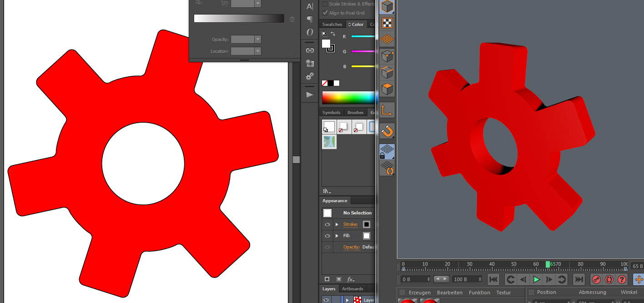This screenshot has height=303, width=644.
Task: Open the fx add effect menu
Action: (351, 279)
